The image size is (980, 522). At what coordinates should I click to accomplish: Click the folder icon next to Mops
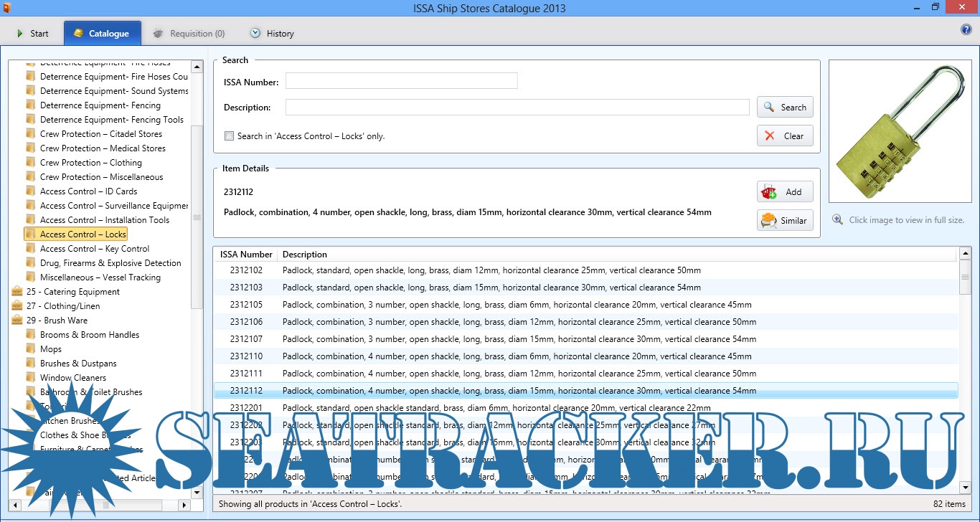30,348
